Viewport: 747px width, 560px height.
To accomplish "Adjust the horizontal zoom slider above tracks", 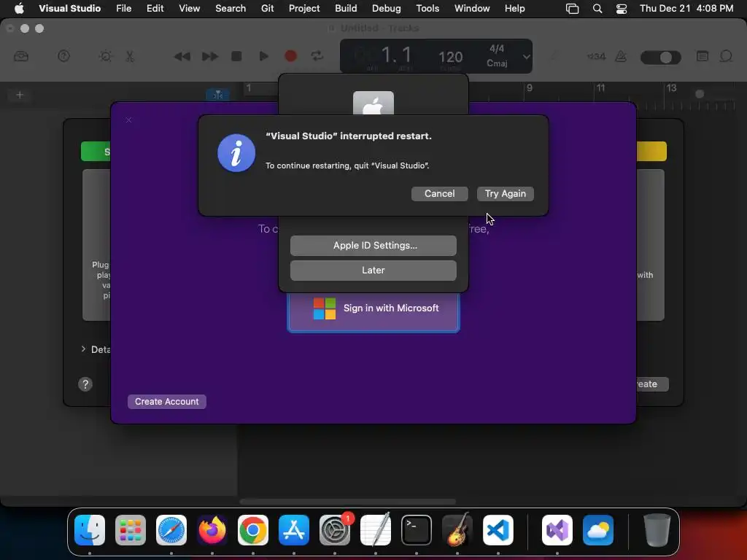I will pyautogui.click(x=700, y=94).
